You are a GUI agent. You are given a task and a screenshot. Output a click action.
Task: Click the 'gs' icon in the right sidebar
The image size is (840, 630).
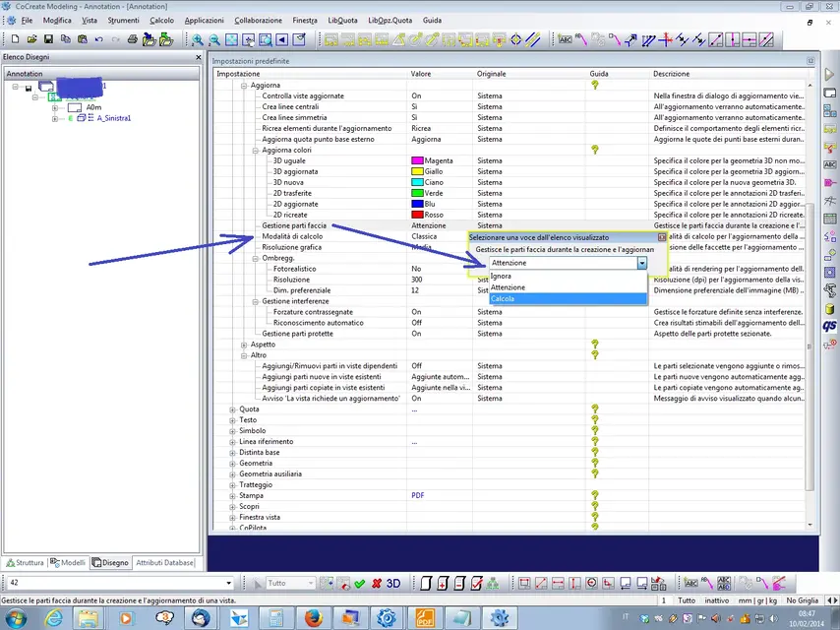(829, 326)
